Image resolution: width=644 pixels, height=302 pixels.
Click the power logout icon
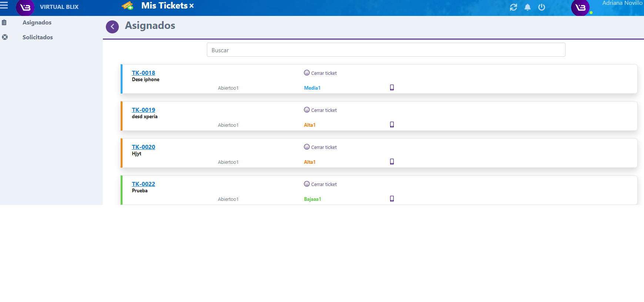[x=541, y=7]
